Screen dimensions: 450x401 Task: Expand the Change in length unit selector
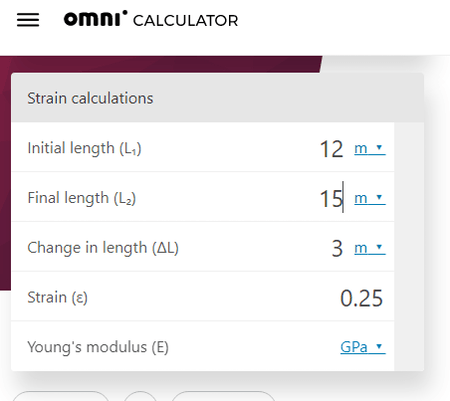coord(370,248)
